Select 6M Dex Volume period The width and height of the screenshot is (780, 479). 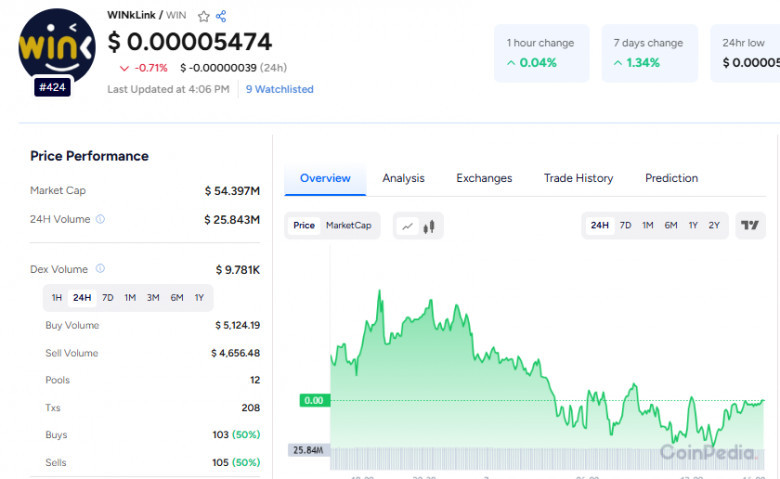tap(177, 297)
